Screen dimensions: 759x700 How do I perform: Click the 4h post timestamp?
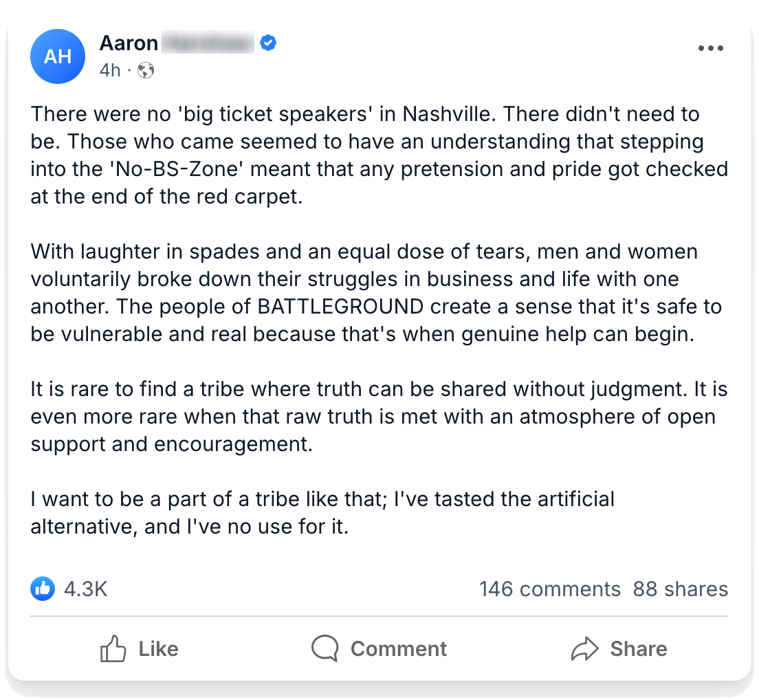pyautogui.click(x=109, y=70)
